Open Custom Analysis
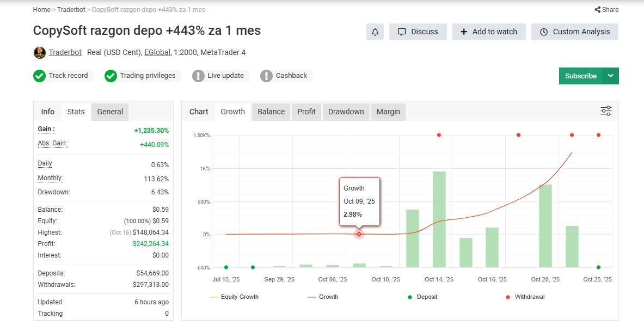This screenshot has height=331, width=644. pos(574,32)
